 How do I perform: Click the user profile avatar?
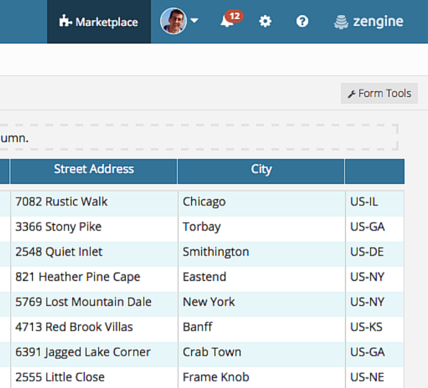click(173, 21)
